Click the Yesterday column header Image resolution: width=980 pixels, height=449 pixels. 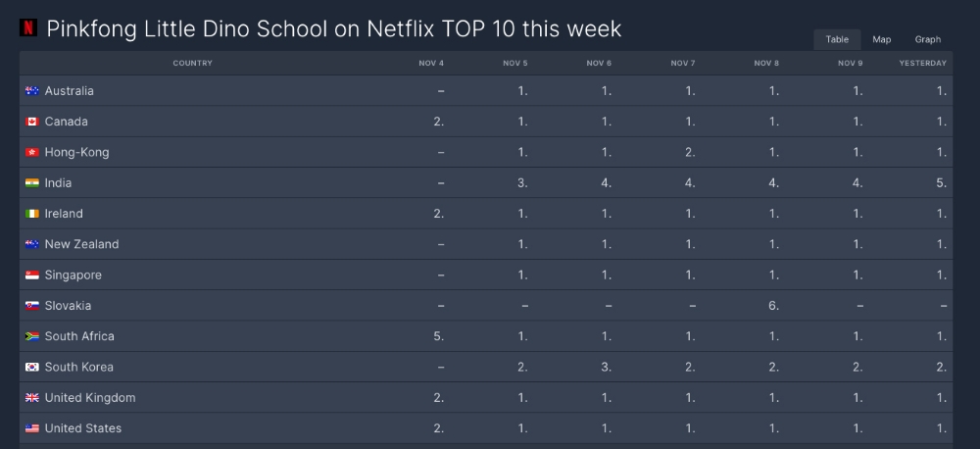922,64
